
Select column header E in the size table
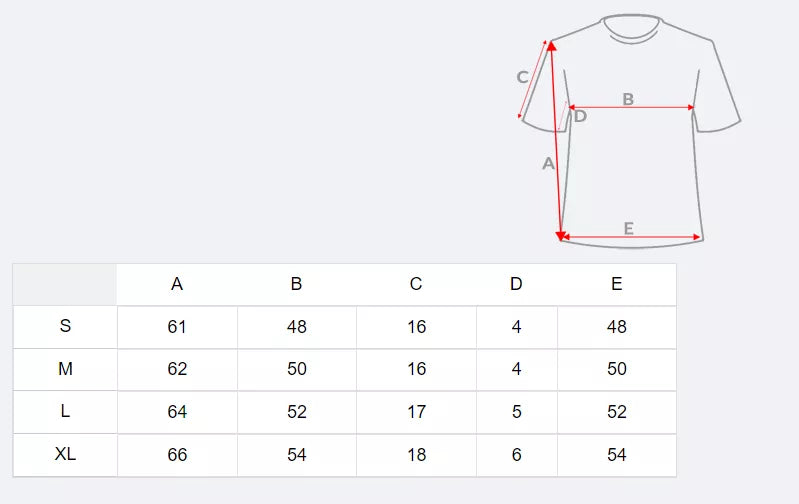point(616,284)
